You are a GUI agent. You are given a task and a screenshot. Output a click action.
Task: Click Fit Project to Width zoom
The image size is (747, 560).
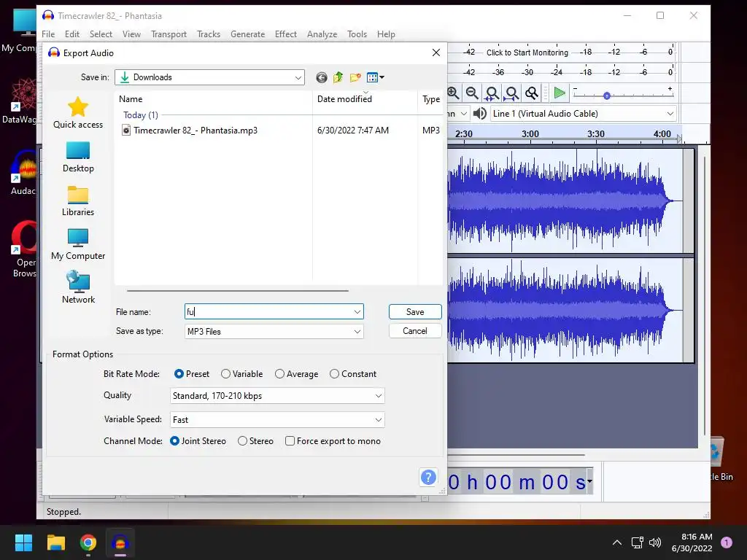coord(511,93)
